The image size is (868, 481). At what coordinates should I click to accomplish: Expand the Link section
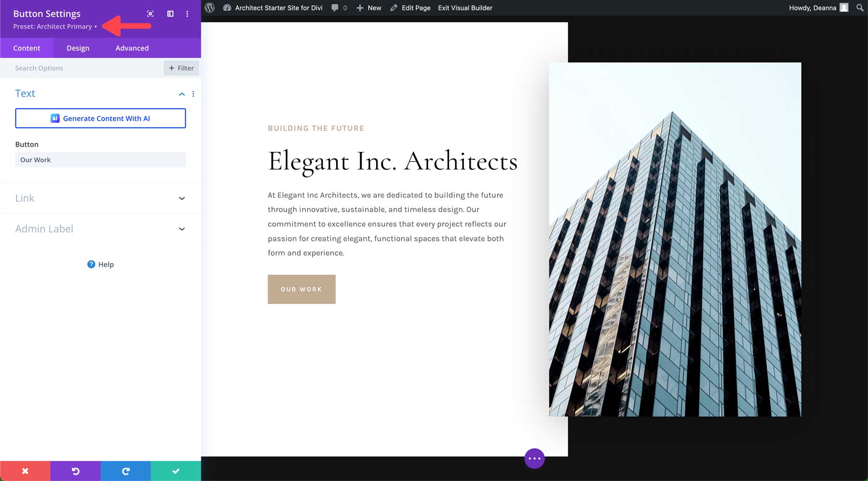pos(100,198)
